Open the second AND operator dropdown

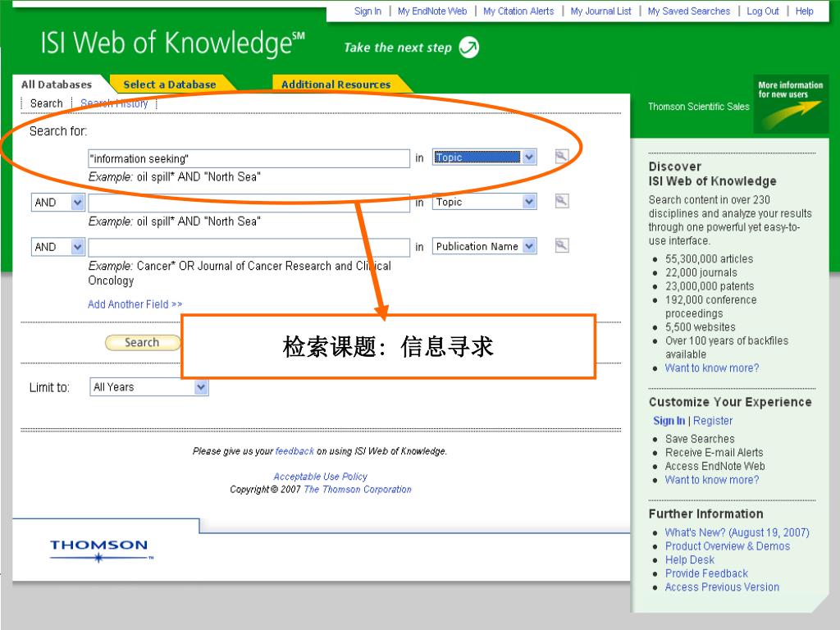pos(58,247)
